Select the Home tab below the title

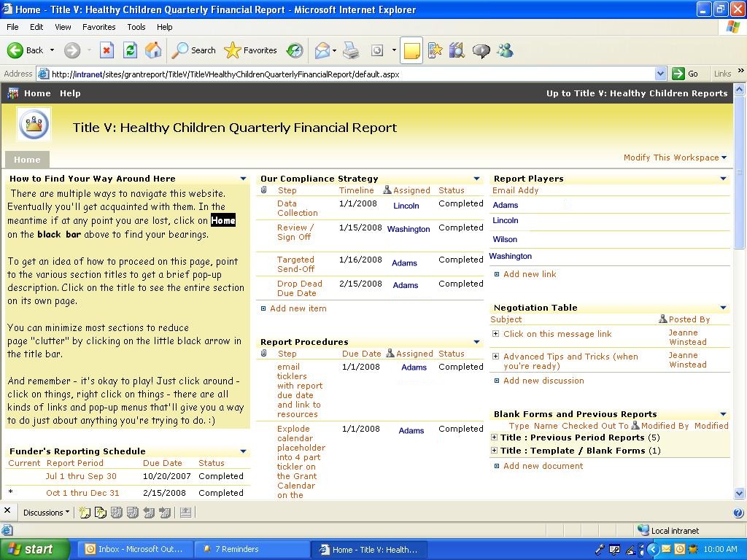[x=27, y=160]
